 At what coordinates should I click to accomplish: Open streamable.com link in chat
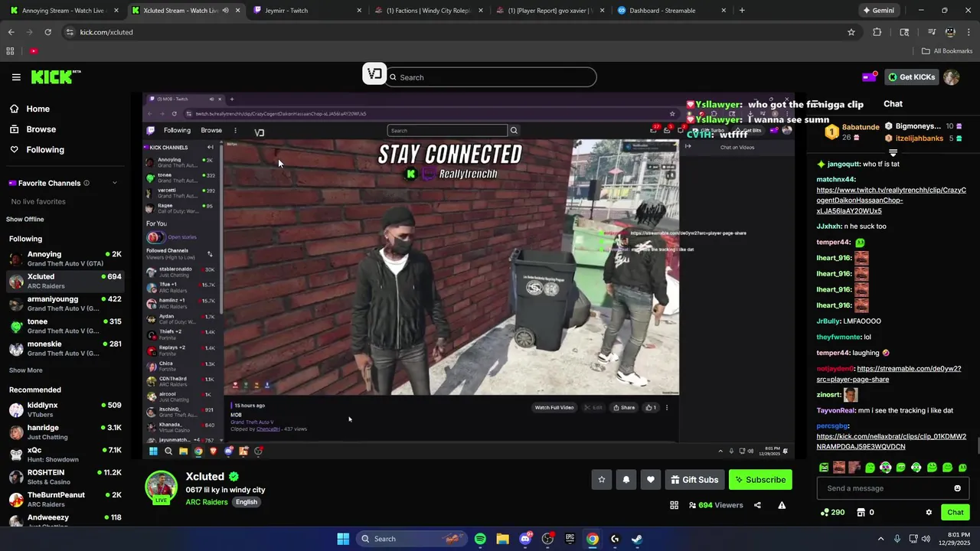tap(889, 374)
